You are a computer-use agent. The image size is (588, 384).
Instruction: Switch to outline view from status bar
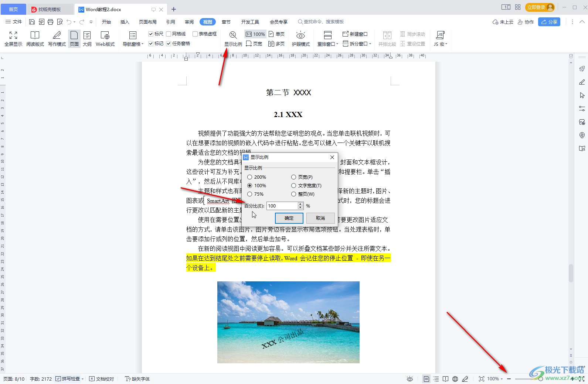point(436,379)
